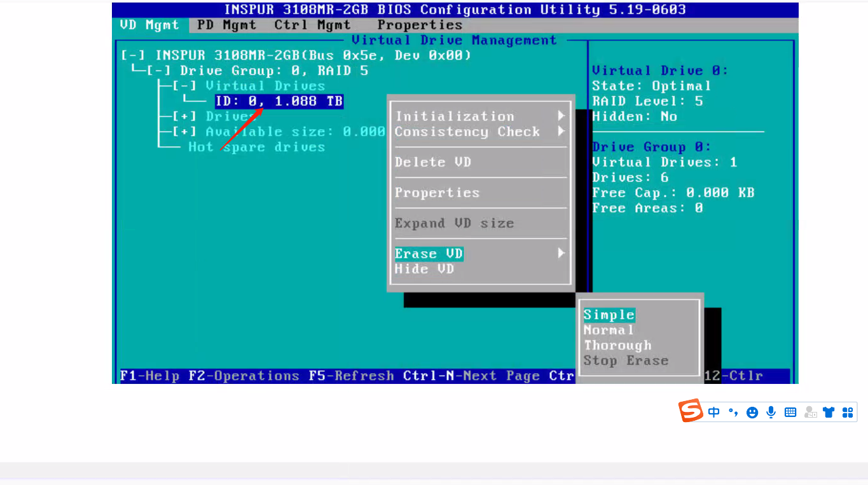Image resolution: width=868 pixels, height=485 pixels.
Task: Pick the Normal erase mode
Action: (x=609, y=330)
